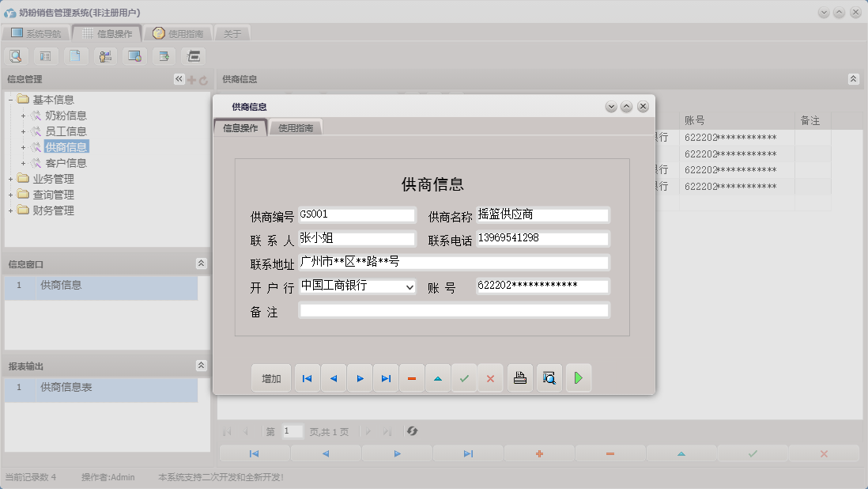Collapse the 信息管理 panel with double arrows

(179, 78)
